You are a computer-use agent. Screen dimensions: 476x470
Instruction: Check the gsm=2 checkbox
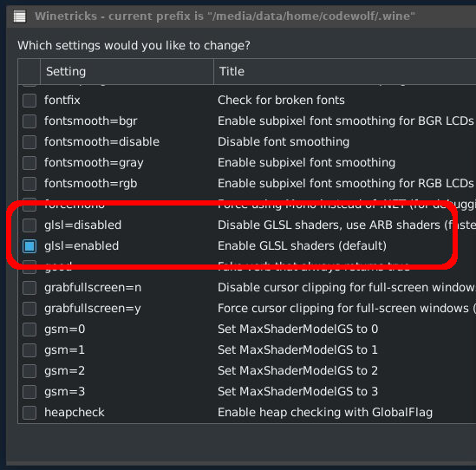pos(29,371)
